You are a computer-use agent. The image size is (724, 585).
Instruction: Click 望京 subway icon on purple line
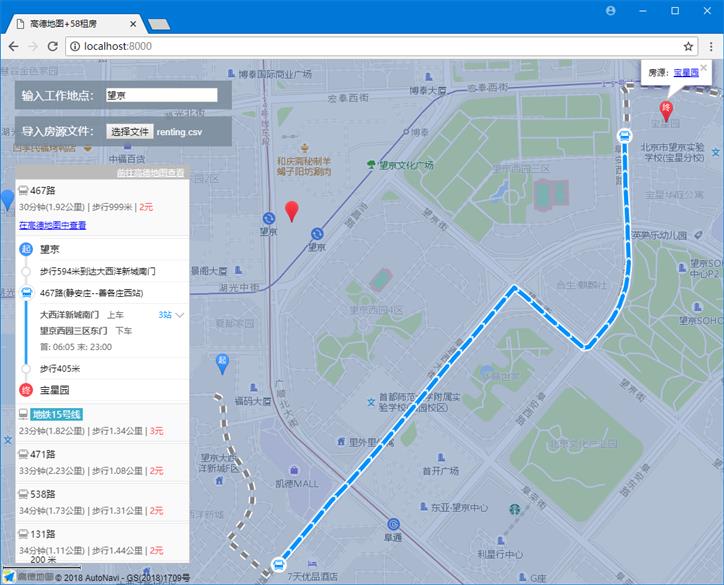(317, 234)
